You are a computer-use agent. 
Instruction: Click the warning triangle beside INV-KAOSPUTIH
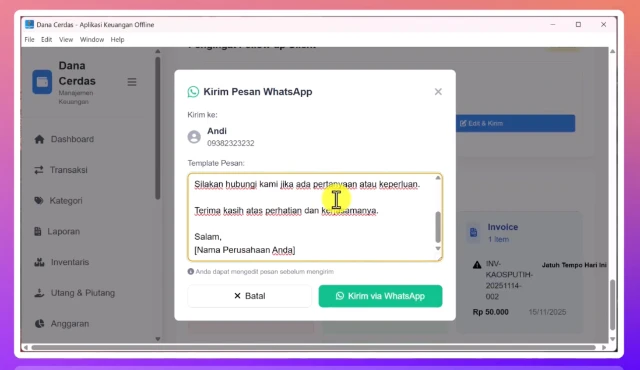tap(477, 265)
